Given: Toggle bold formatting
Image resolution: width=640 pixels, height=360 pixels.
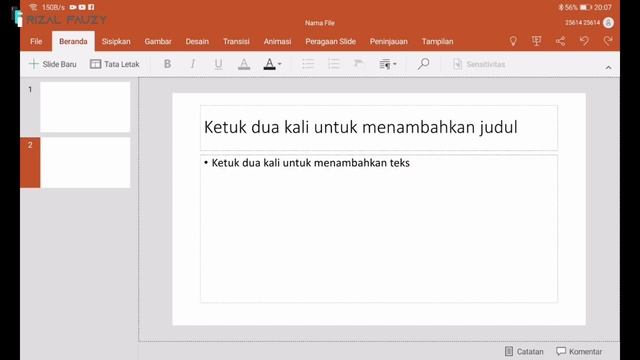Looking at the screenshot, I should click(167, 64).
